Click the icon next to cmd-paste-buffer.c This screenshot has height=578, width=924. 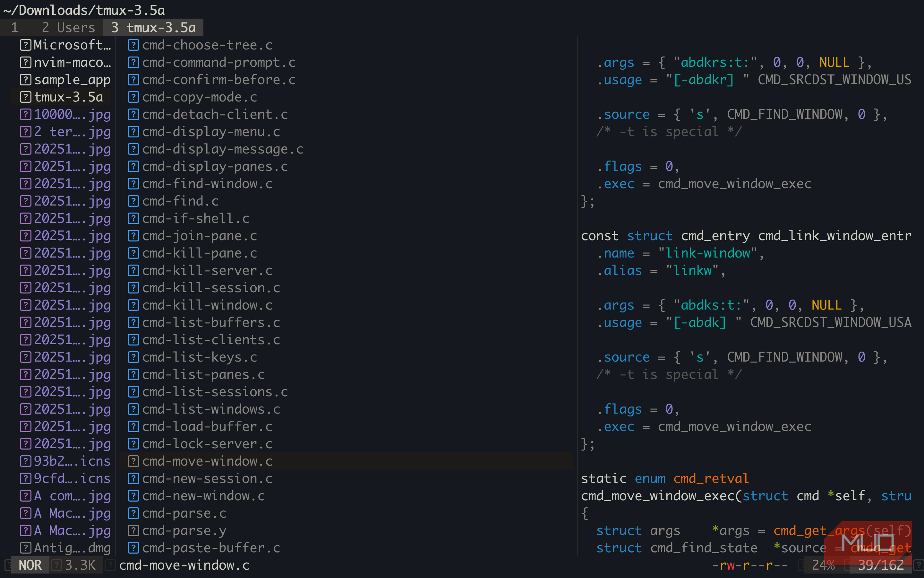click(x=133, y=548)
